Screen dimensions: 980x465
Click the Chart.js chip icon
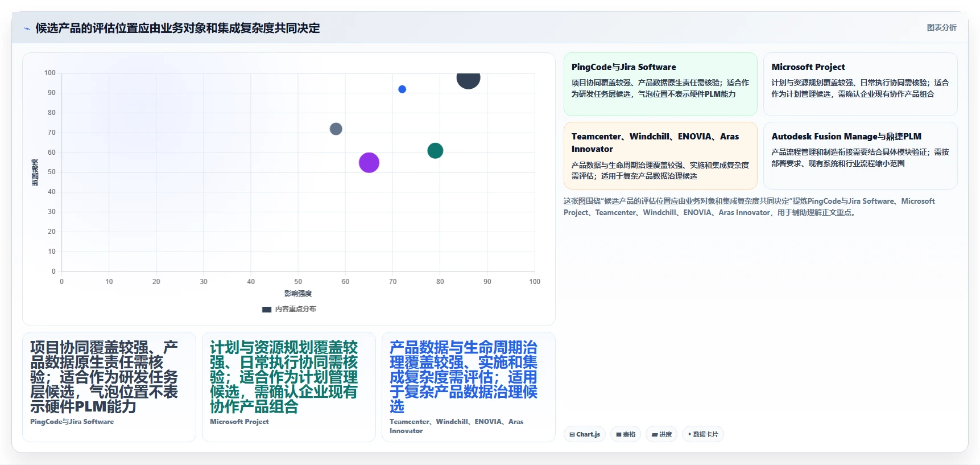coord(572,435)
